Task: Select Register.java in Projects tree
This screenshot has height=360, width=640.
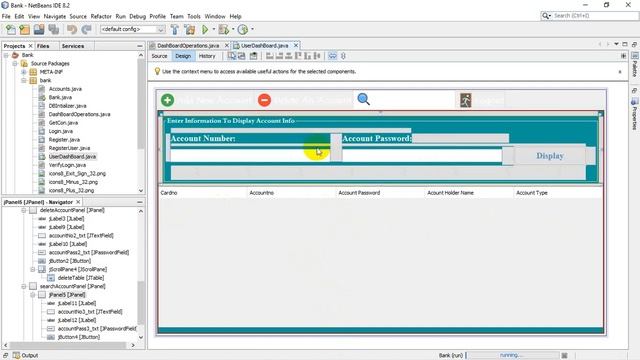Action: [64, 140]
